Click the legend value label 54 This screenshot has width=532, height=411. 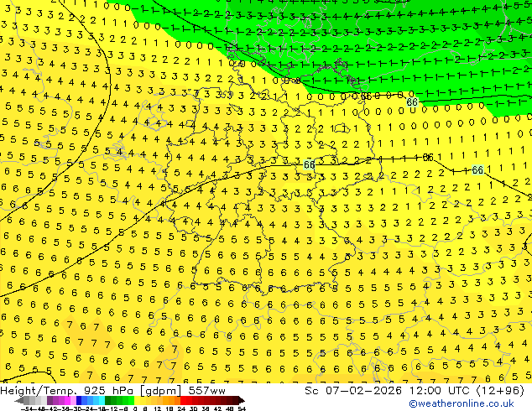click(x=242, y=409)
